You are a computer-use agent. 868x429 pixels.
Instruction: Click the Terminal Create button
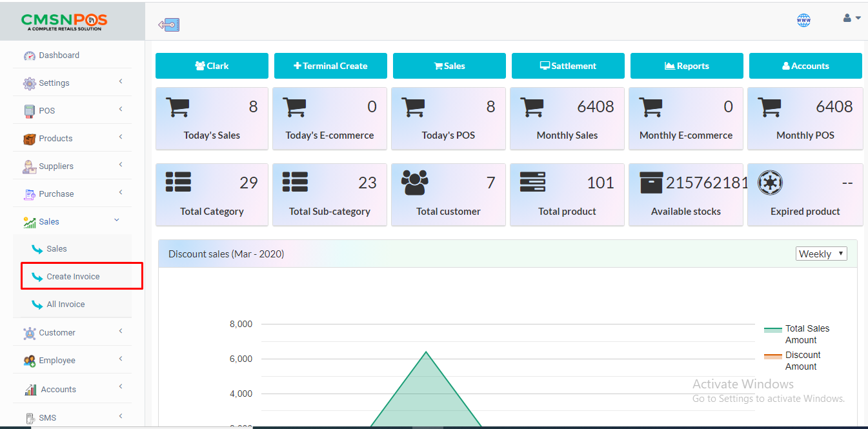330,66
